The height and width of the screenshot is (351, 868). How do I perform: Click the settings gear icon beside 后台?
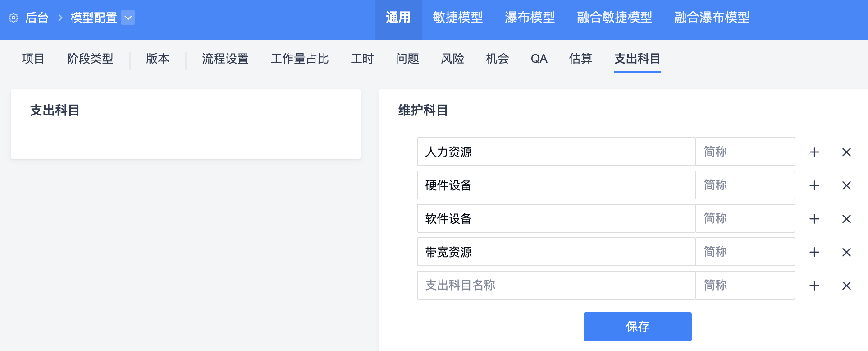(14, 18)
